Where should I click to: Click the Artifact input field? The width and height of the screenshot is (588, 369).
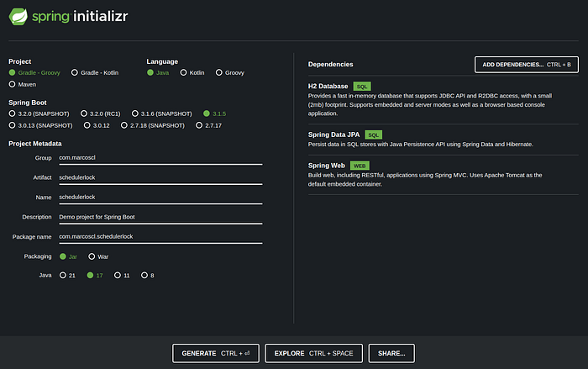point(160,178)
